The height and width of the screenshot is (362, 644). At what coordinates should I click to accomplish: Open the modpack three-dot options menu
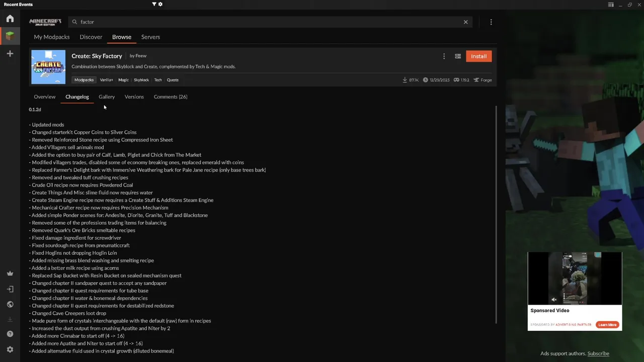pyautogui.click(x=444, y=56)
